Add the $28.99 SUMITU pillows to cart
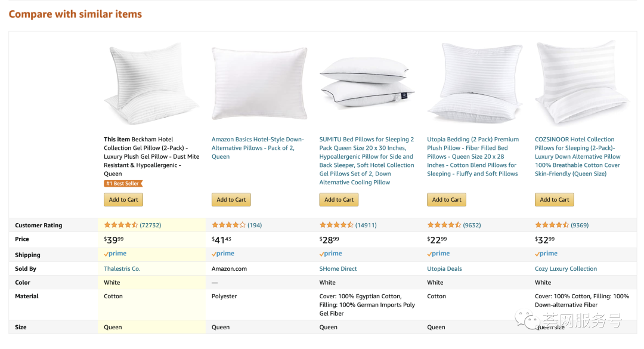This screenshot has height=349, width=644. [339, 200]
